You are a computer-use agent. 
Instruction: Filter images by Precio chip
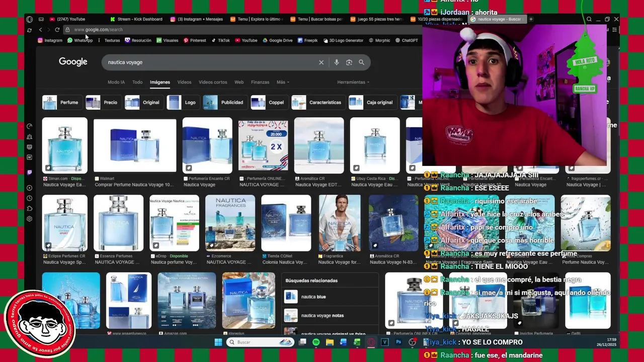click(x=104, y=102)
